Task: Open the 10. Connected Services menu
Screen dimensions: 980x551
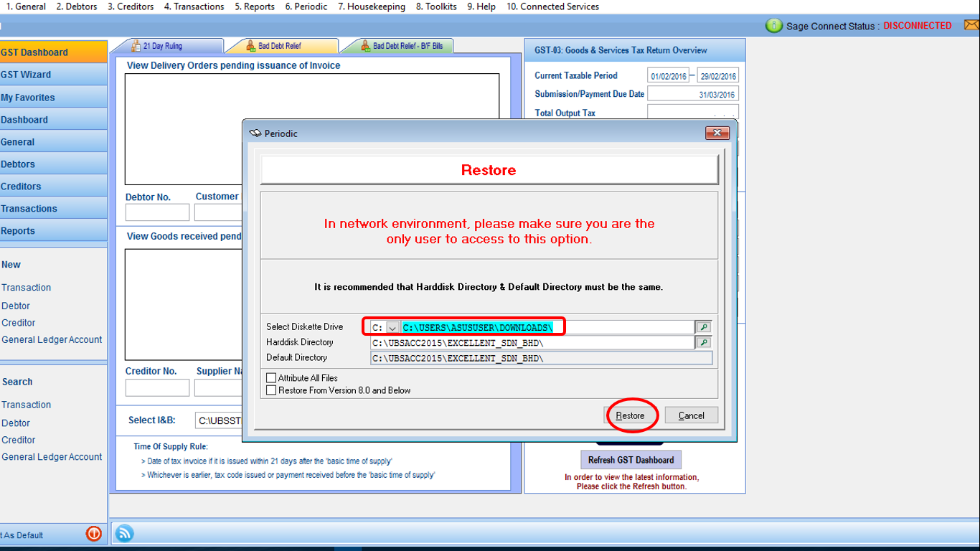Action: tap(552, 6)
